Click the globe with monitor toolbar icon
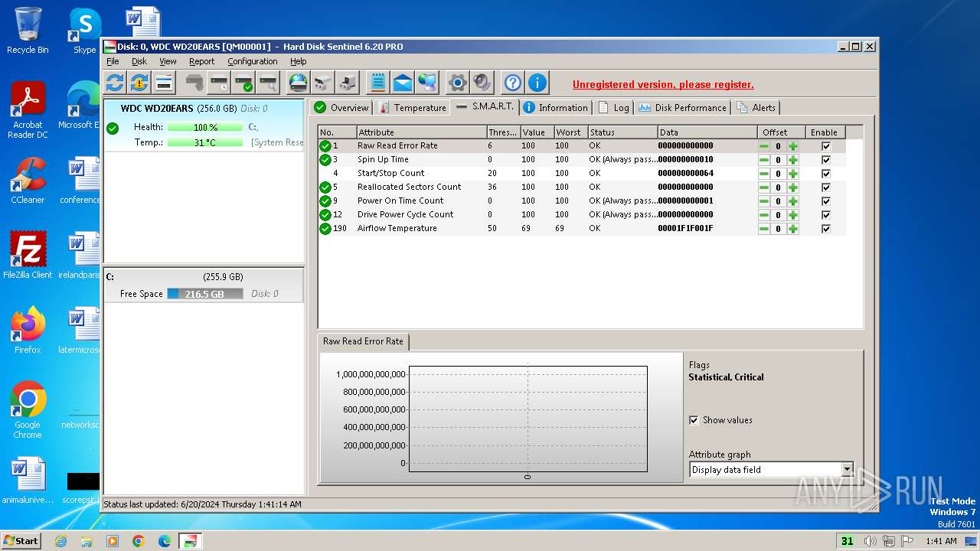The image size is (980, 551). [427, 83]
